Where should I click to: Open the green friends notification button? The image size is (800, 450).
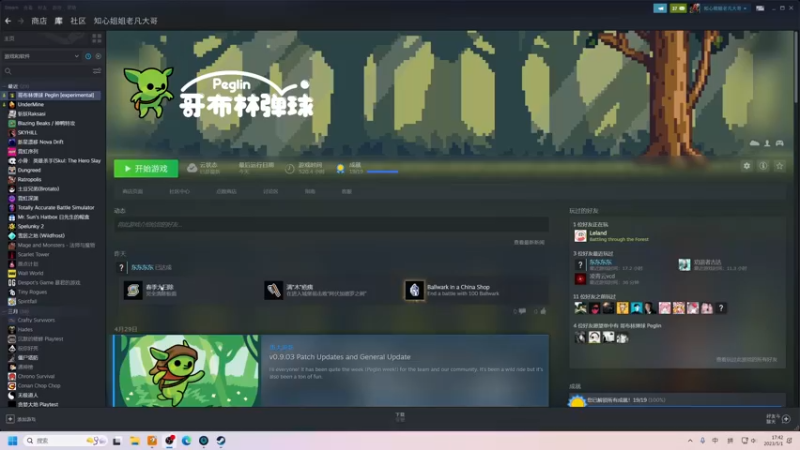(x=678, y=8)
